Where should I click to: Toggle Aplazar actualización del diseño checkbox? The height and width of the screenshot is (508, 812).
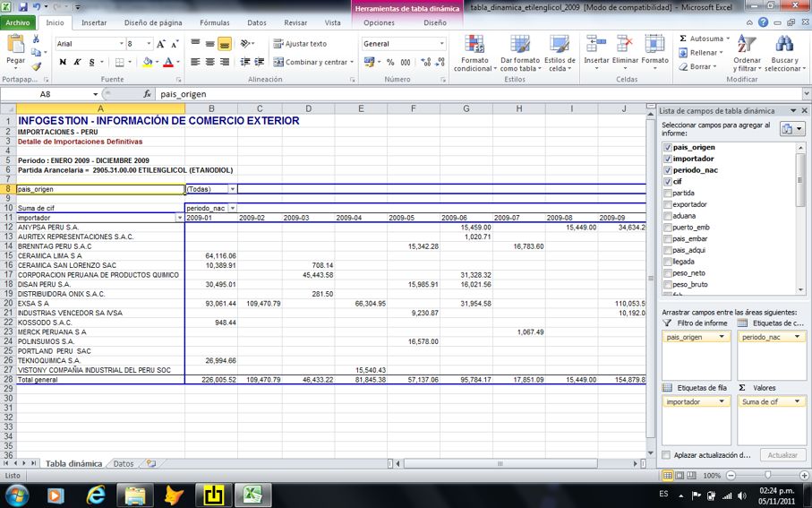[x=667, y=455]
